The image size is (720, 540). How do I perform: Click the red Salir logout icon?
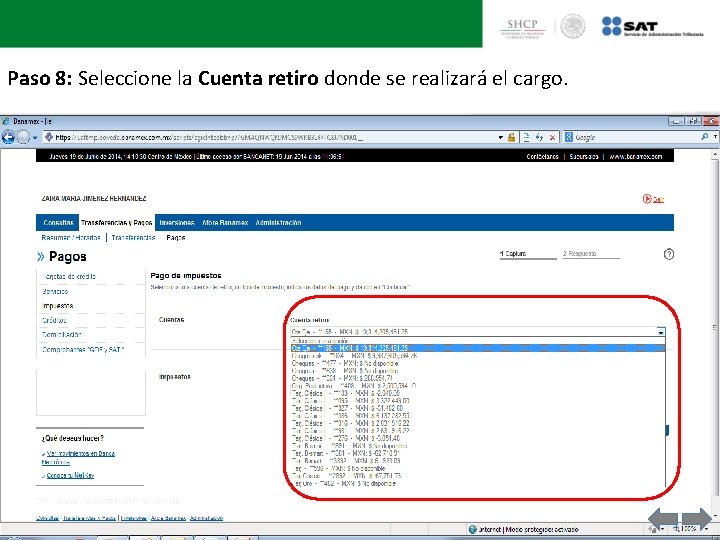(647, 199)
